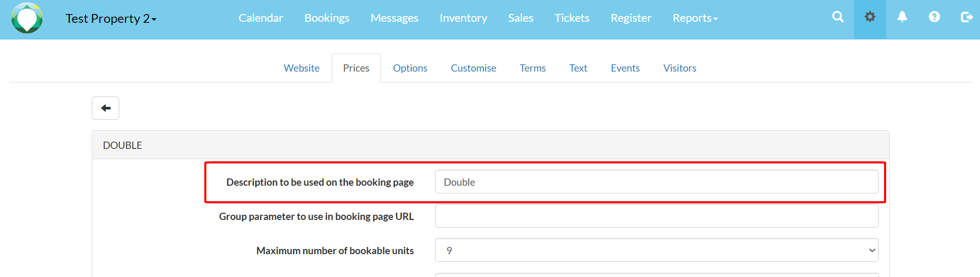Switch to the Options tab
The height and width of the screenshot is (277, 980).
410,68
